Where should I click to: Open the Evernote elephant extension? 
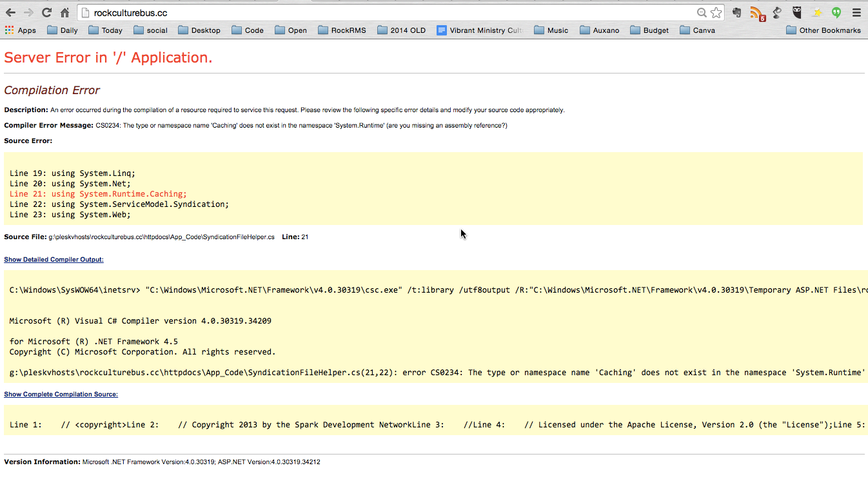pyautogui.click(x=736, y=13)
